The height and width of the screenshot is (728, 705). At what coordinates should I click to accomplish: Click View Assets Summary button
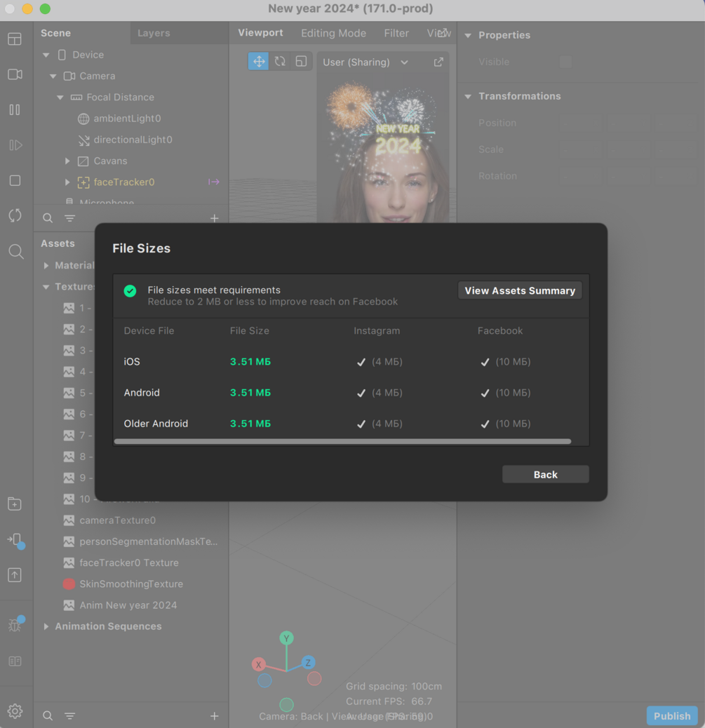[x=520, y=290]
